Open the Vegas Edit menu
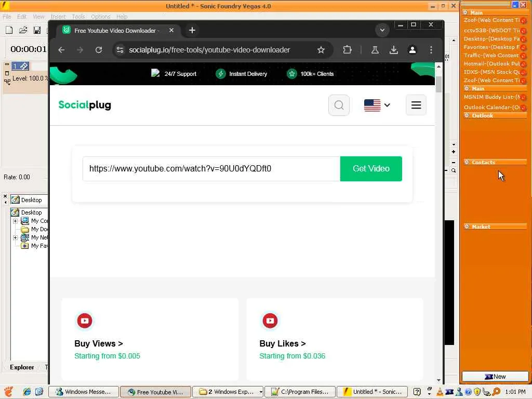The image size is (532, 399). tap(22, 17)
